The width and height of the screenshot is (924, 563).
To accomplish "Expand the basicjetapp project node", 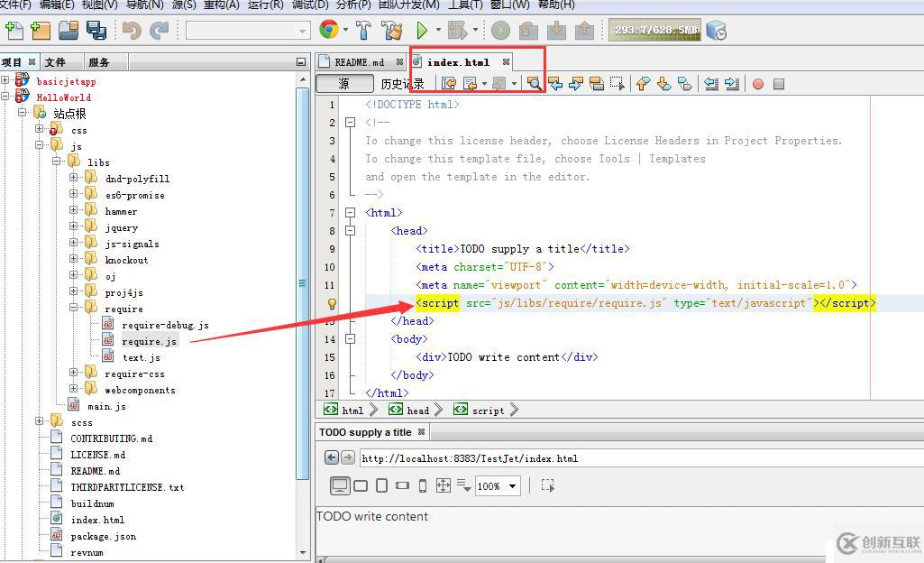I will [5, 80].
